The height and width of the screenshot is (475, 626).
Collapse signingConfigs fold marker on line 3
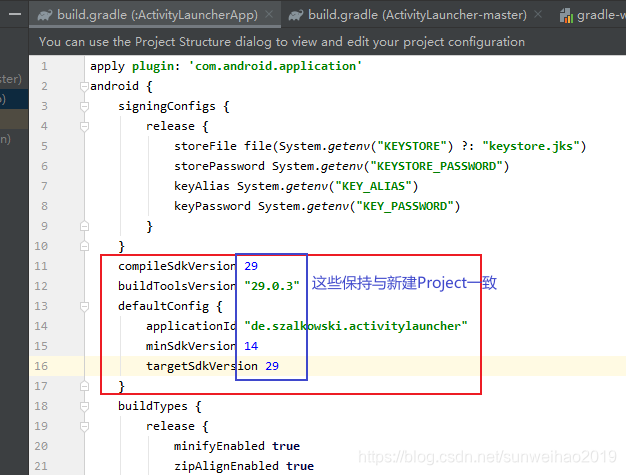[x=84, y=106]
